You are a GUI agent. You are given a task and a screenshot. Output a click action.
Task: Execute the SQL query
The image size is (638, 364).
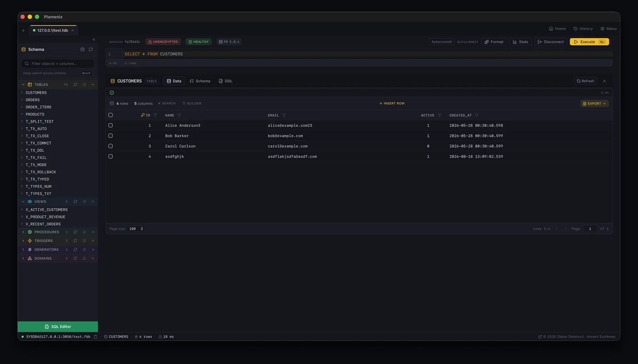[589, 42]
